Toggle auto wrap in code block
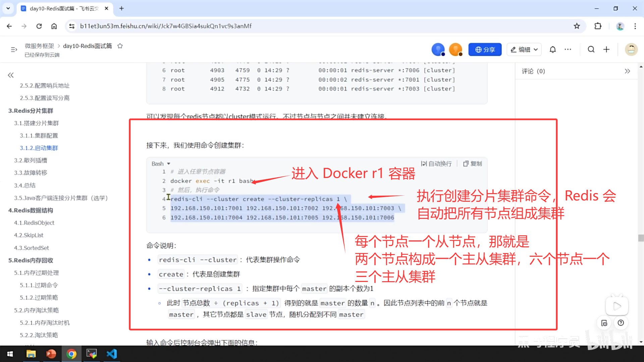This screenshot has width=644, height=362. (x=436, y=164)
